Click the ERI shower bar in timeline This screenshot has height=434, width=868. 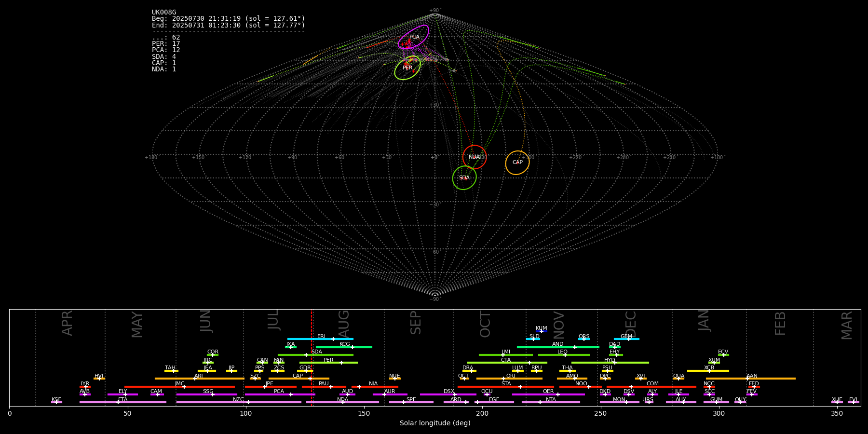point(320,339)
